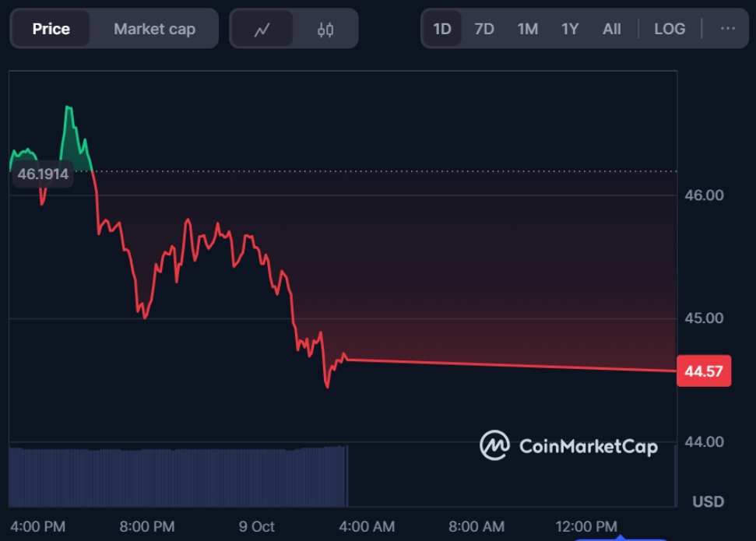Show the 1Y time range
The height and width of the screenshot is (541, 756).
(x=570, y=30)
